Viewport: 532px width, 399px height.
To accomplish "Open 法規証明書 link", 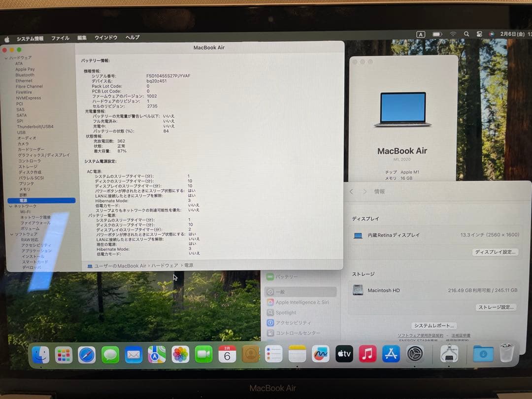I will (461, 335).
